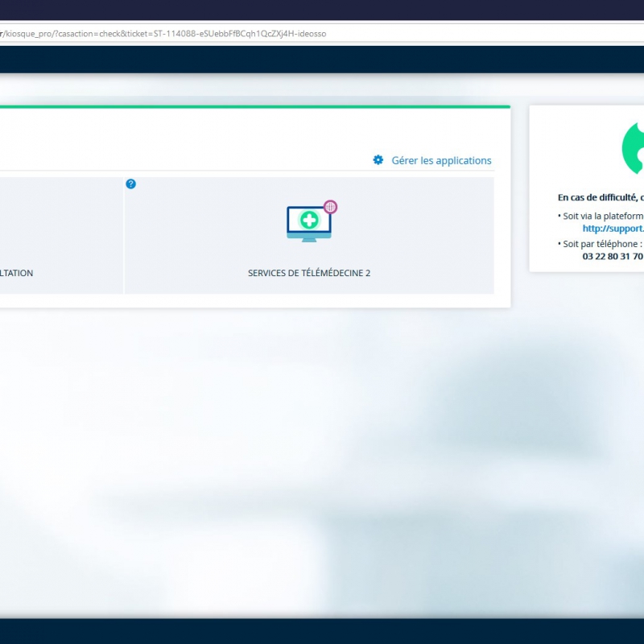Click the Soit via la plateforme text

(x=601, y=216)
